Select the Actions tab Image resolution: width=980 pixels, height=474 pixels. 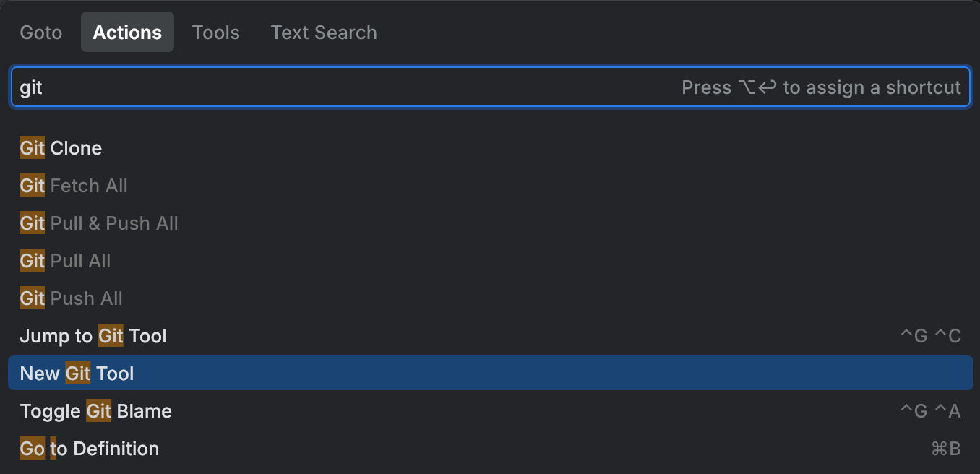[127, 32]
